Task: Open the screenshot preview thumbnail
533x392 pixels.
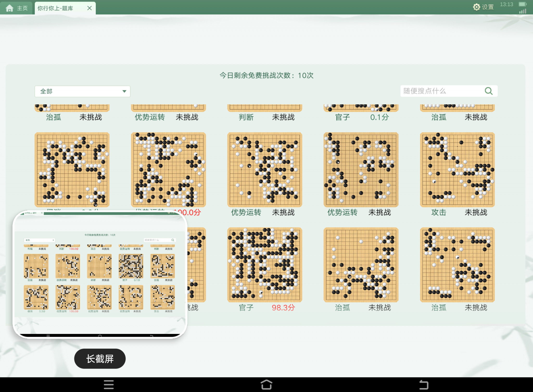Action: click(100, 274)
